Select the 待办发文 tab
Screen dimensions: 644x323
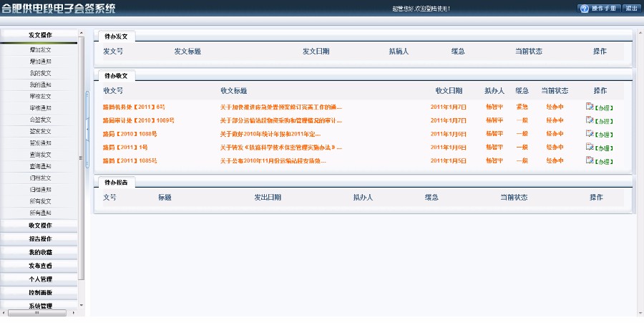[x=116, y=36]
